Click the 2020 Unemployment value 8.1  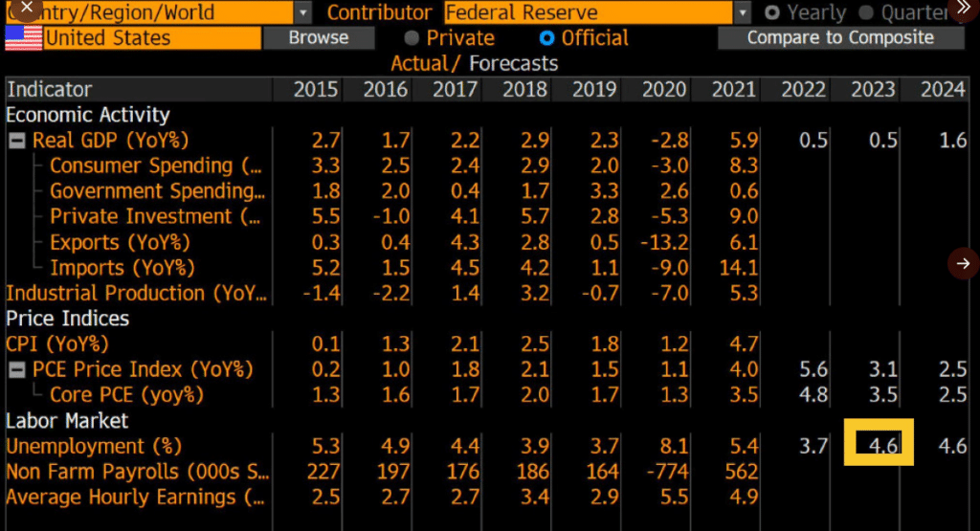[675, 446]
